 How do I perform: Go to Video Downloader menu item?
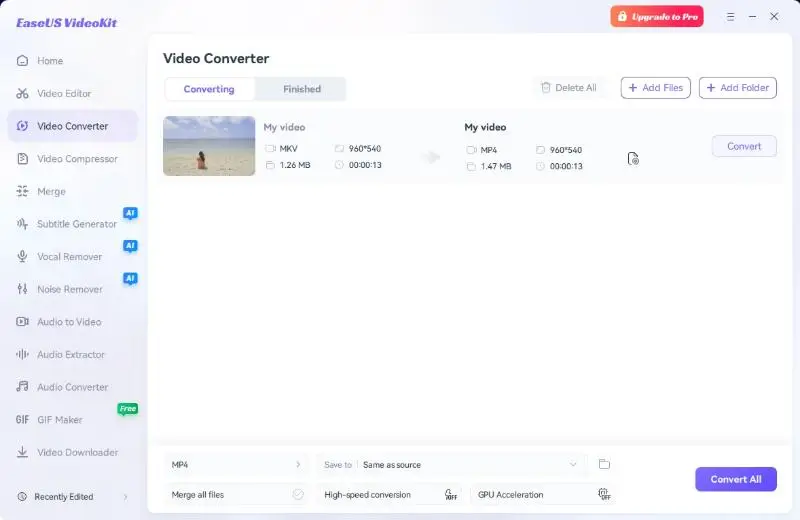click(x=73, y=452)
